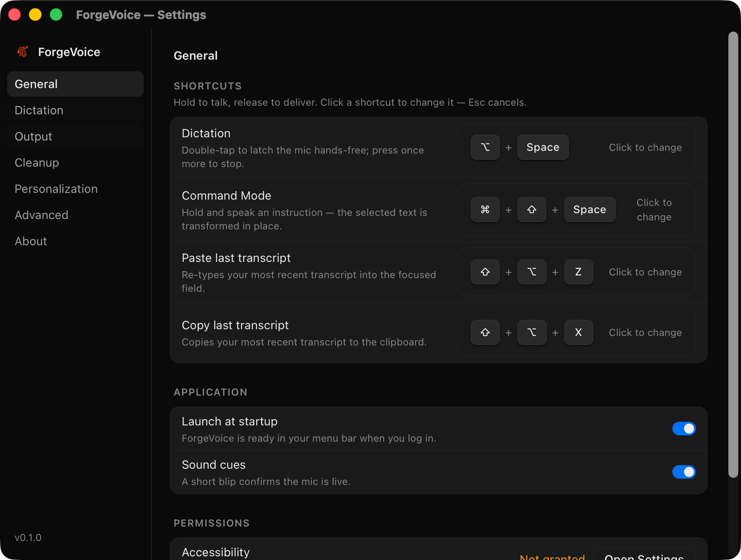Click the PERMISSIONS section heading
This screenshot has height=560, width=741.
click(x=212, y=523)
